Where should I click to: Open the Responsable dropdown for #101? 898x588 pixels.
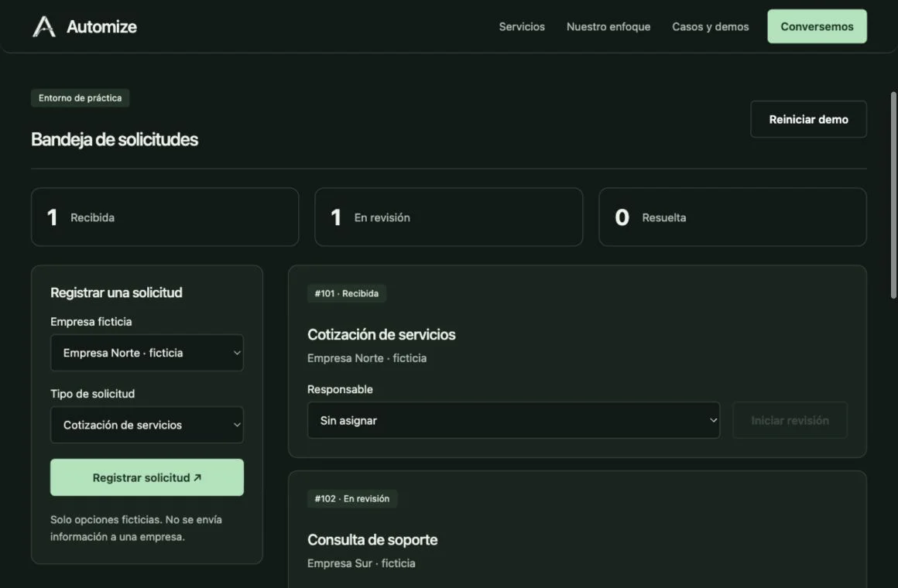tap(513, 420)
